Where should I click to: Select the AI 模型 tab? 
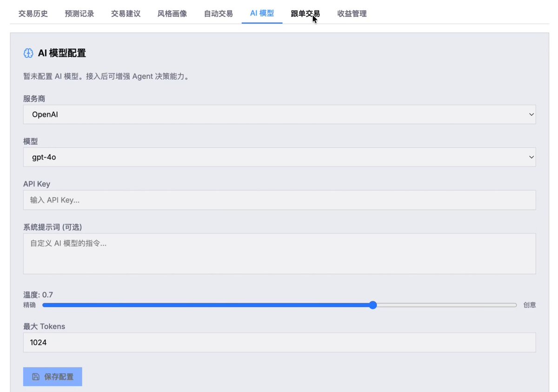262,13
